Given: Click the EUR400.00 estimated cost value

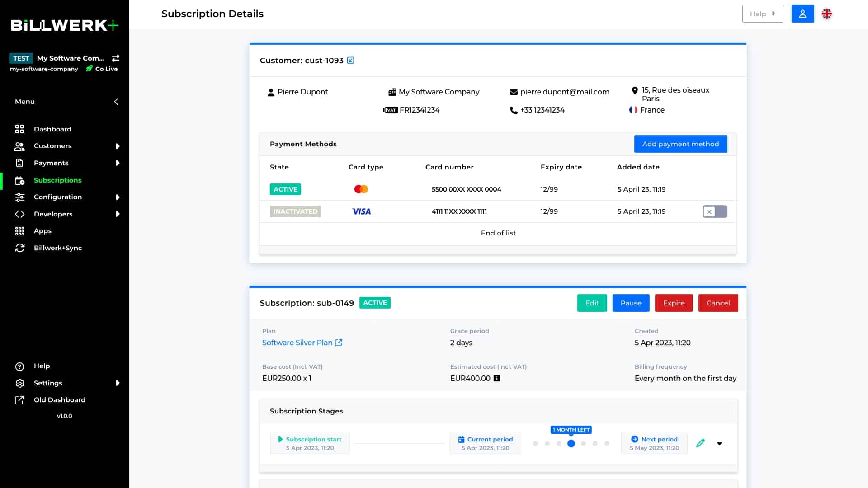Looking at the screenshot, I should pyautogui.click(x=470, y=379).
